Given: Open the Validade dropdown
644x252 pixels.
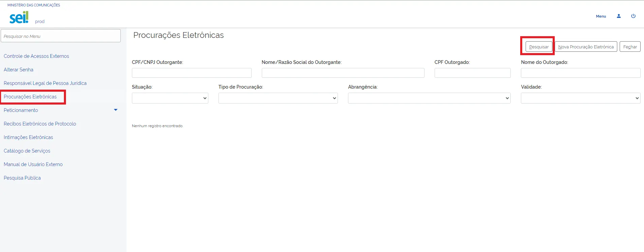Looking at the screenshot, I should click(x=580, y=98).
